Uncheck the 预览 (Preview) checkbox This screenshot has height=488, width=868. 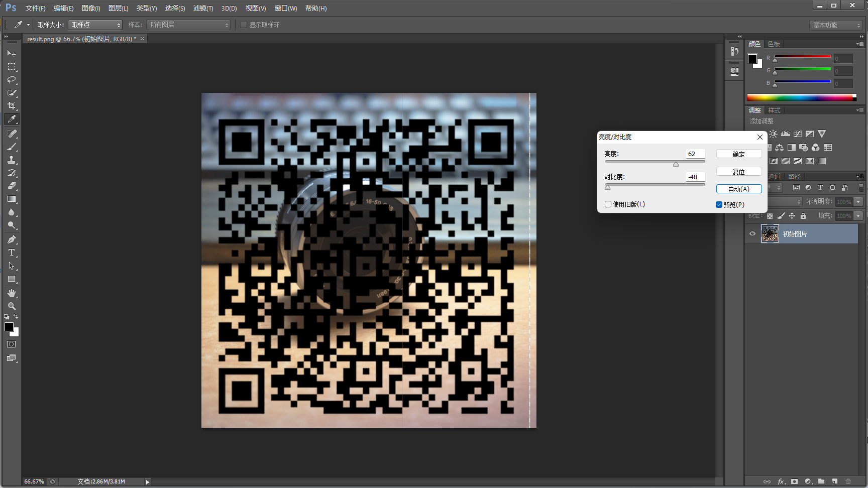(x=719, y=205)
